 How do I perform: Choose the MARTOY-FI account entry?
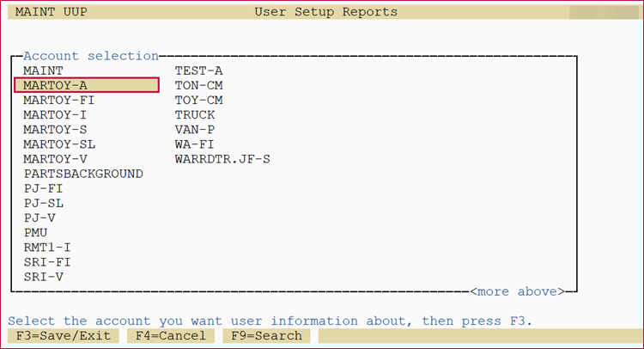coord(58,100)
